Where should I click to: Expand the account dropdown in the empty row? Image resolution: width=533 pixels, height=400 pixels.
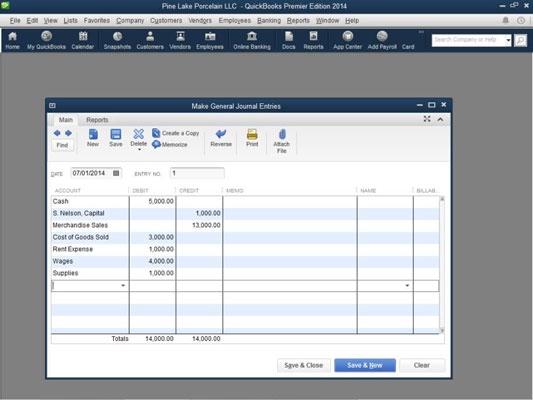[123, 286]
